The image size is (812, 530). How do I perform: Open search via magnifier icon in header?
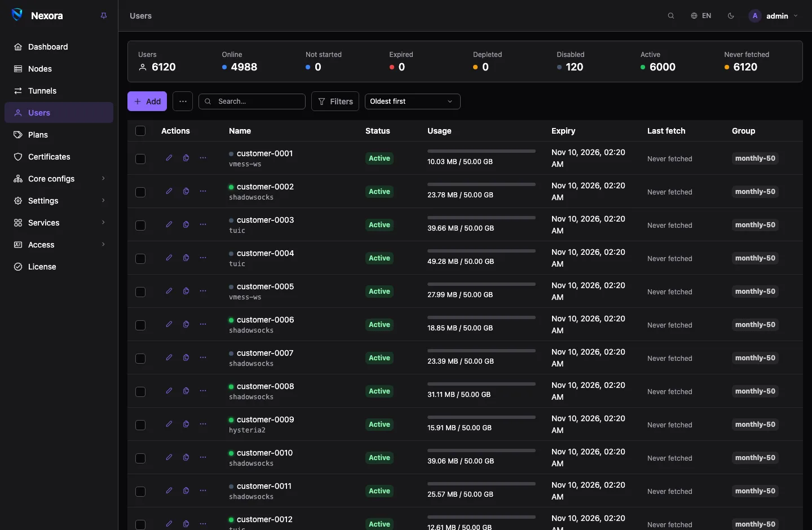[x=671, y=16]
